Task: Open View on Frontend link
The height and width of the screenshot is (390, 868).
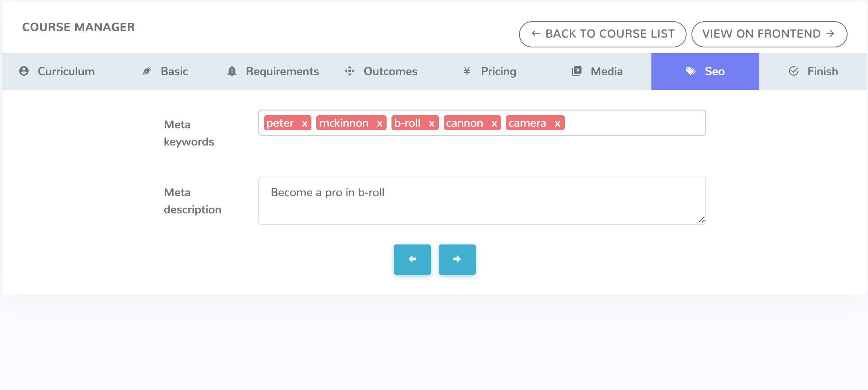Action: (x=769, y=34)
